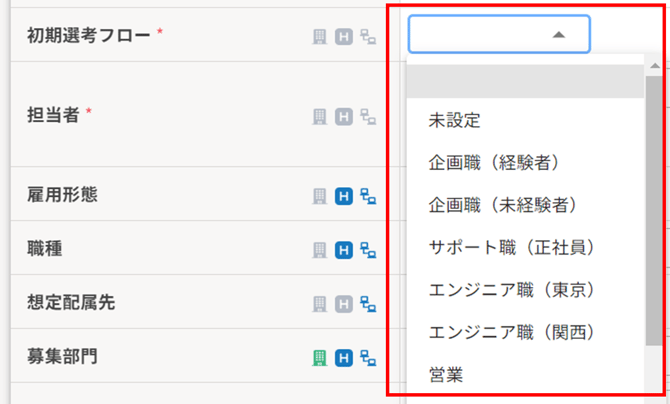Click the building icon in 職種 row

click(320, 249)
